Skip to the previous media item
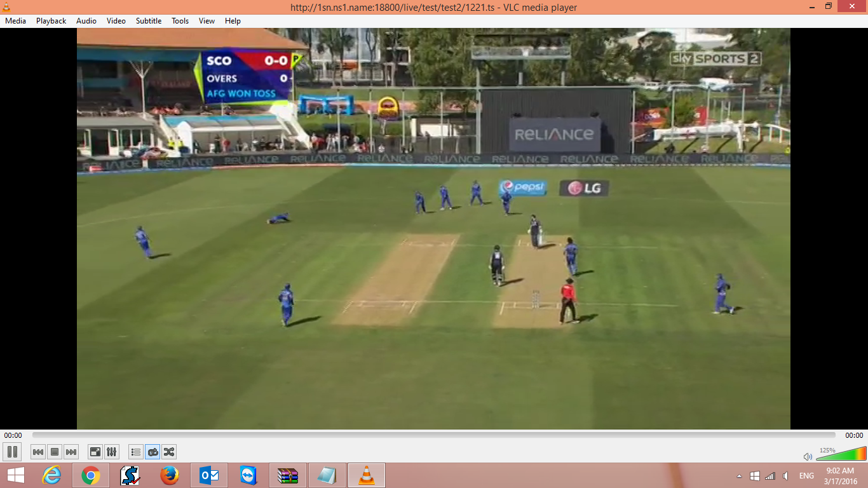 pyautogui.click(x=38, y=452)
